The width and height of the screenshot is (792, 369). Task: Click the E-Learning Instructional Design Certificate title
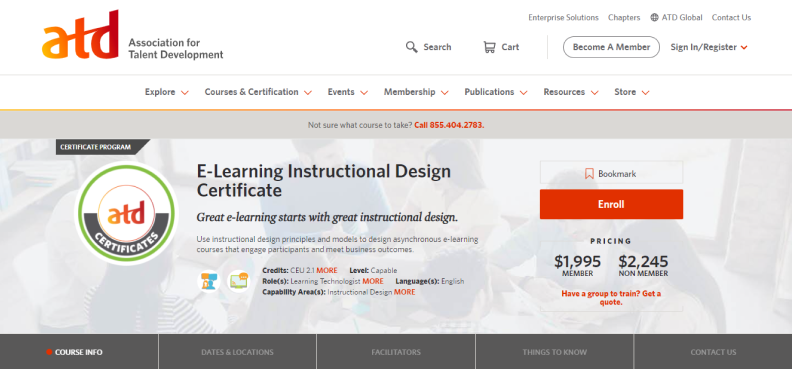coord(323,181)
